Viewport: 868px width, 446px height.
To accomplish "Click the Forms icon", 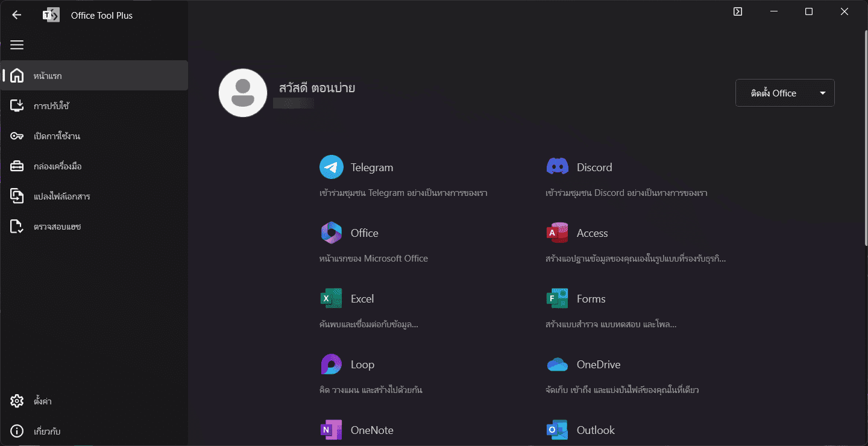I will coord(558,299).
